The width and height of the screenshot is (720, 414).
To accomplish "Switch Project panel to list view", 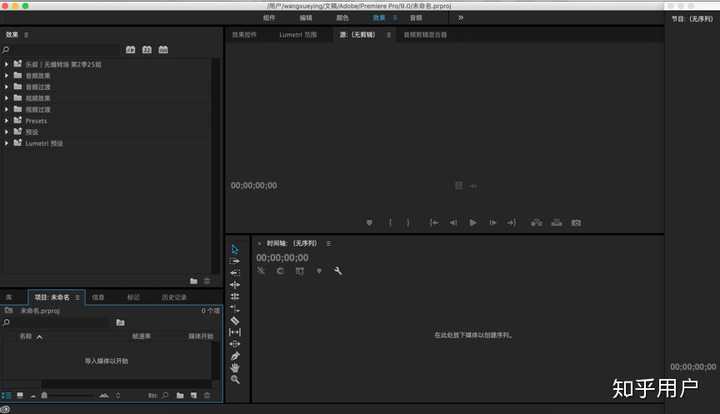I will point(6,395).
